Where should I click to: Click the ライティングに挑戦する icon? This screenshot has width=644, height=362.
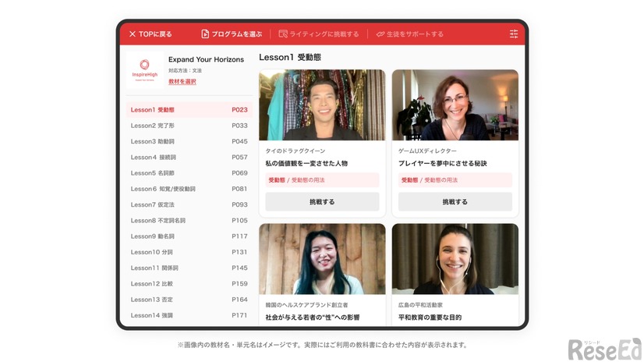click(x=283, y=34)
